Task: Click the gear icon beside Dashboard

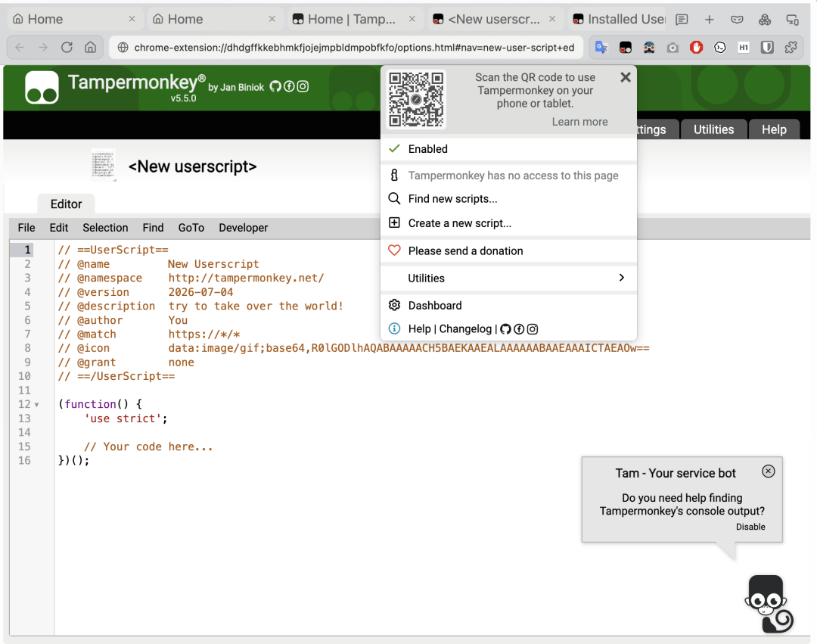Action: (394, 305)
